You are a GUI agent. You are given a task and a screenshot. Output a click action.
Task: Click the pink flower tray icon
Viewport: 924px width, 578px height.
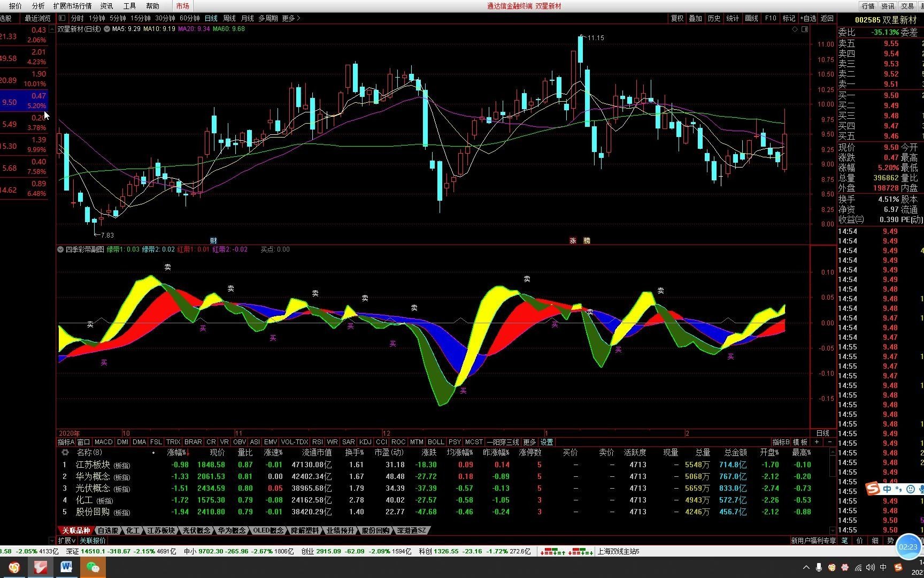point(845,567)
